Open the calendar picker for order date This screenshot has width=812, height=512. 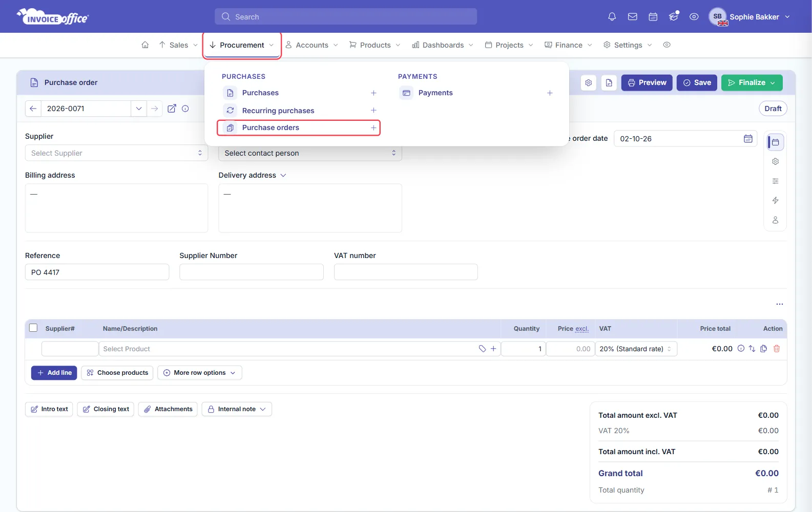748,139
